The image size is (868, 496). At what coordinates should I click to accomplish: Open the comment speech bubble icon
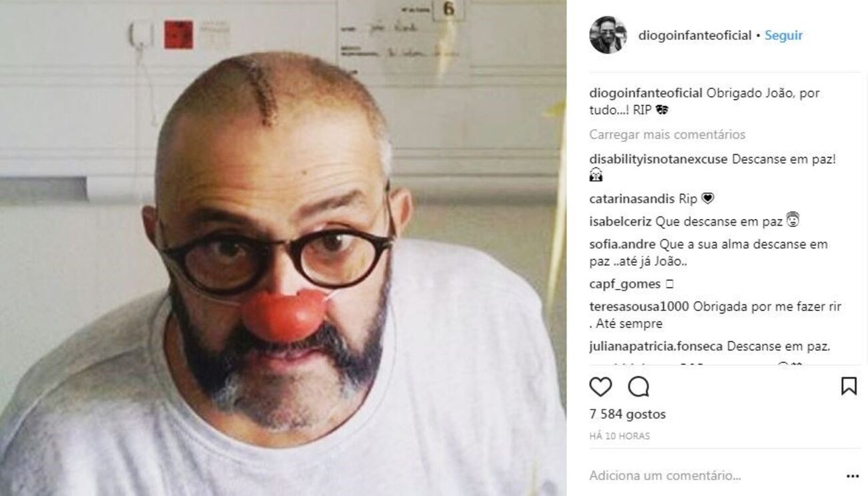tap(638, 387)
